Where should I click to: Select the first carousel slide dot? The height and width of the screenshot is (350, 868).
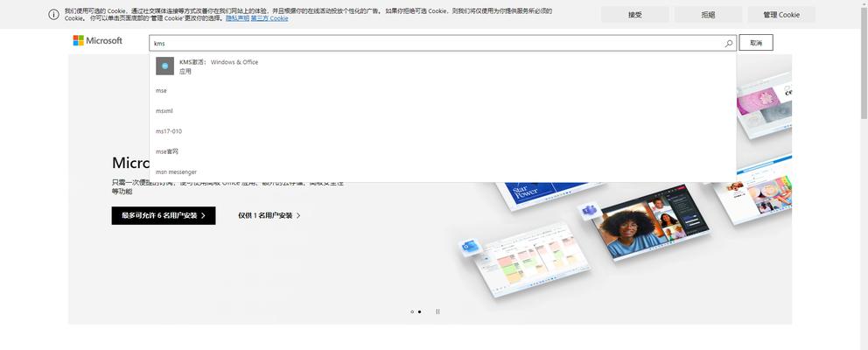[412, 311]
